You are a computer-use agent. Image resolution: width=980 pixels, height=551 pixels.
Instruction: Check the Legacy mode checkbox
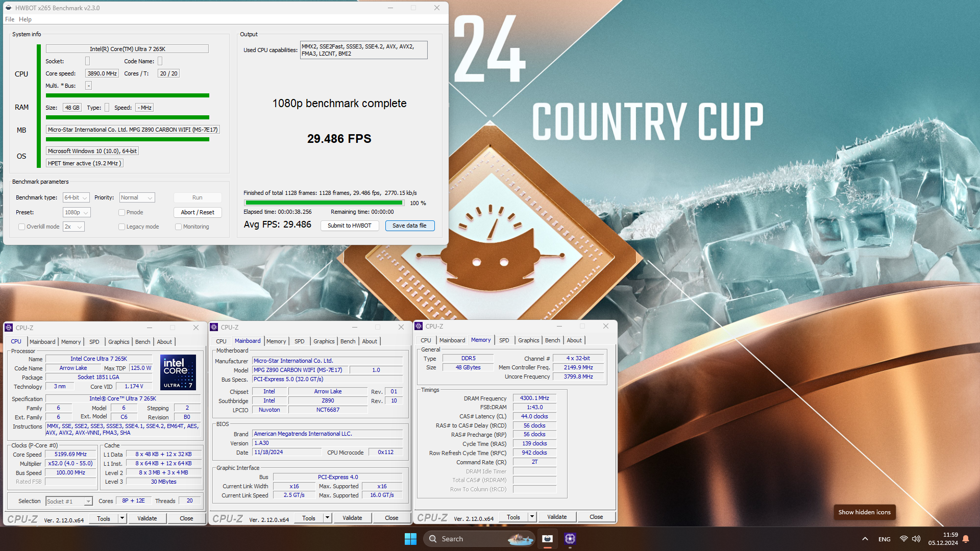point(121,227)
